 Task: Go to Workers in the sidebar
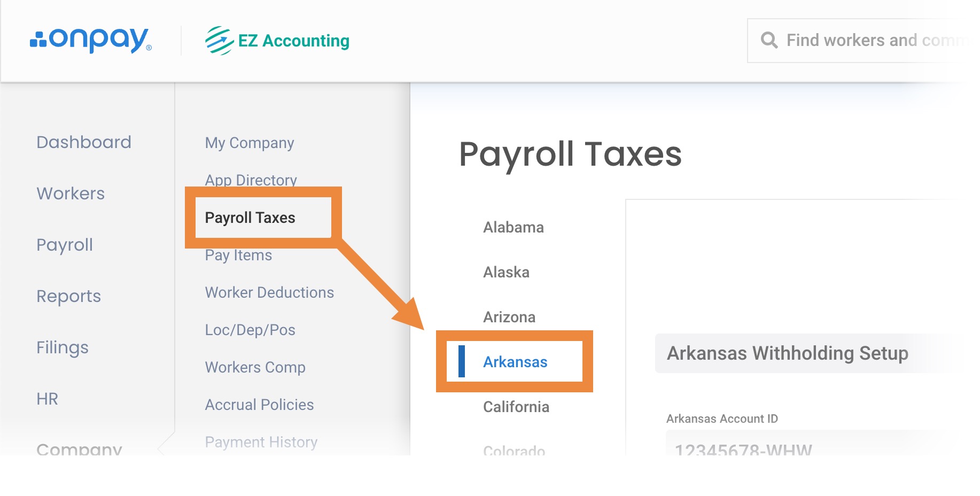[x=71, y=193]
